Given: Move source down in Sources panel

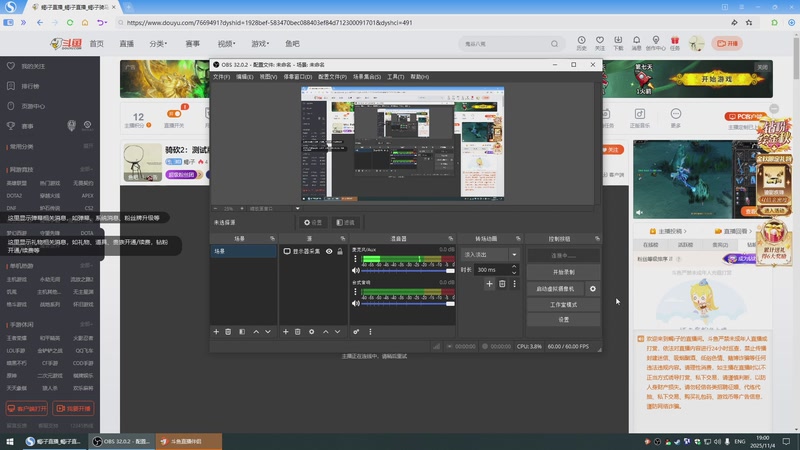Looking at the screenshot, I should [x=337, y=332].
